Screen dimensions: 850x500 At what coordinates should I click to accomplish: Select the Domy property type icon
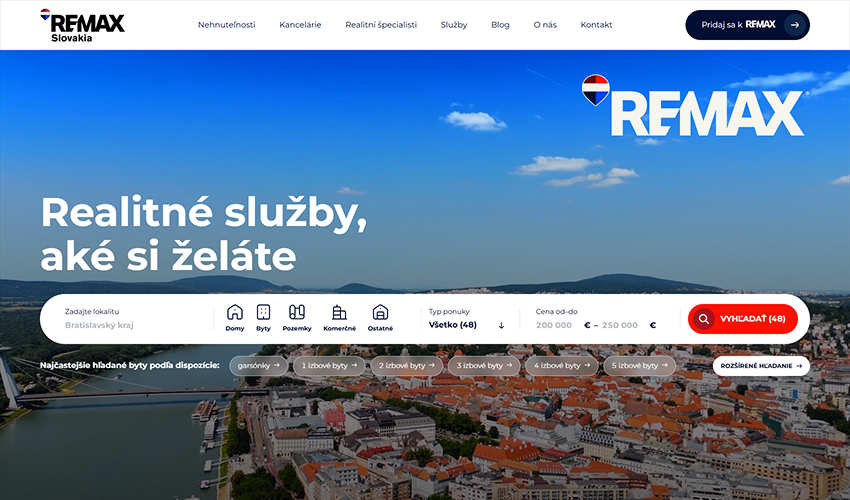[235, 318]
